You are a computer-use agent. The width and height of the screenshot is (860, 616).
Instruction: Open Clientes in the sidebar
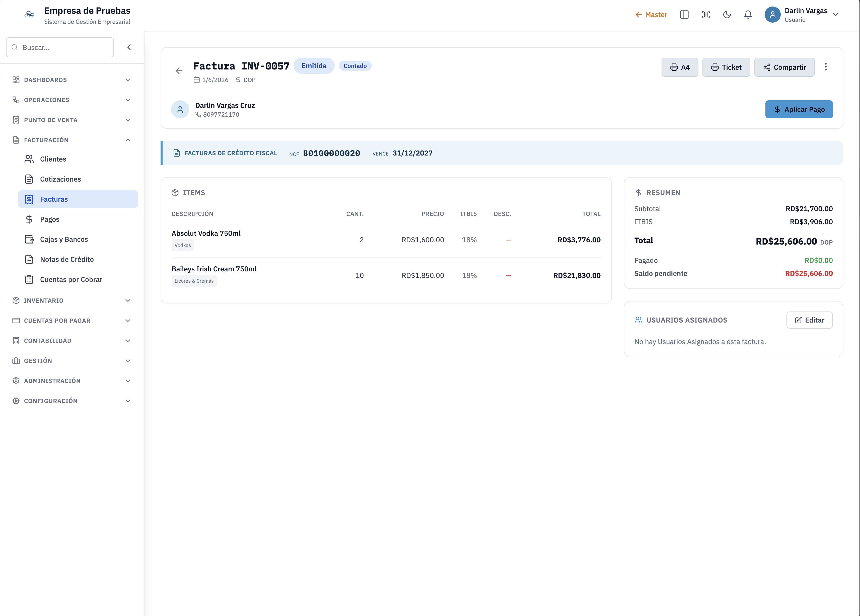(78, 159)
